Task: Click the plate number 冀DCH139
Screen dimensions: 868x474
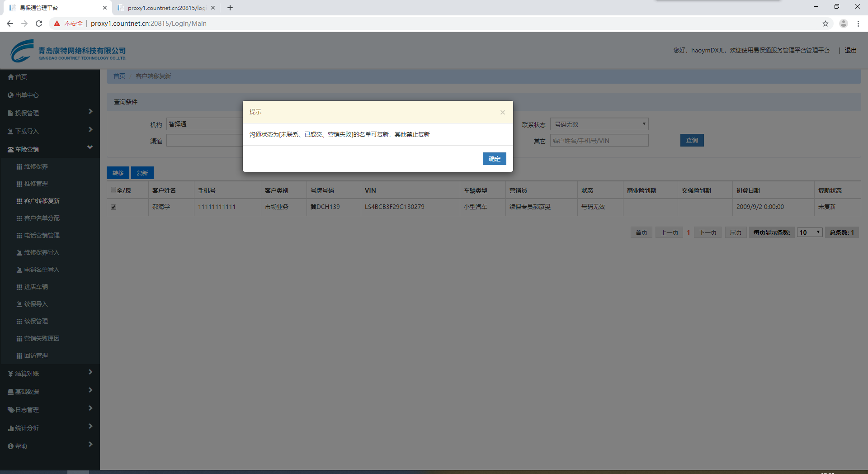Action: tap(325, 207)
